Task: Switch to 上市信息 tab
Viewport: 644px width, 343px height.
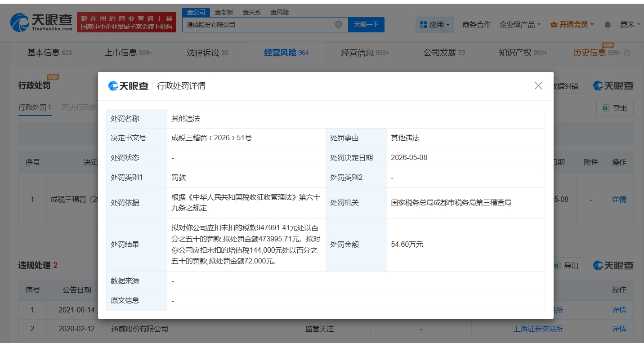Action: [129, 53]
